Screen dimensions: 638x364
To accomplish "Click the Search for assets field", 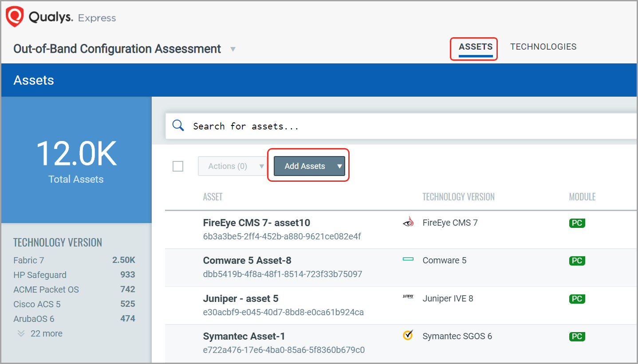I will coord(402,126).
